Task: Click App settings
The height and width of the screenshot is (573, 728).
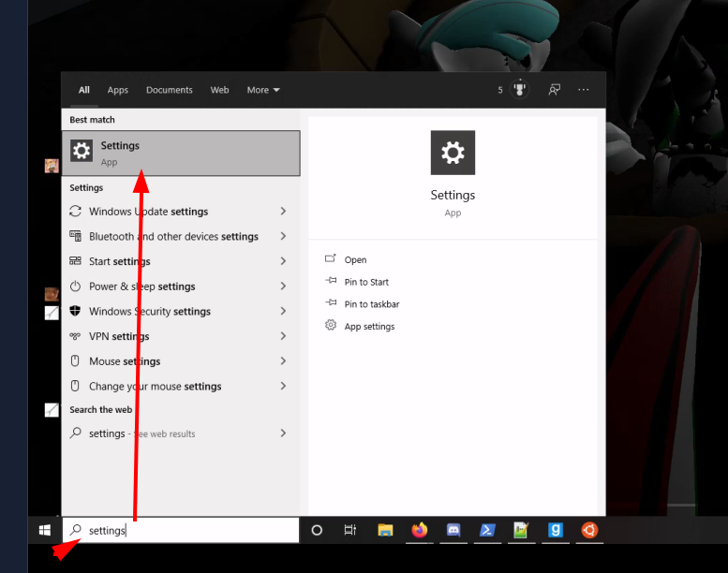Action: tap(369, 327)
